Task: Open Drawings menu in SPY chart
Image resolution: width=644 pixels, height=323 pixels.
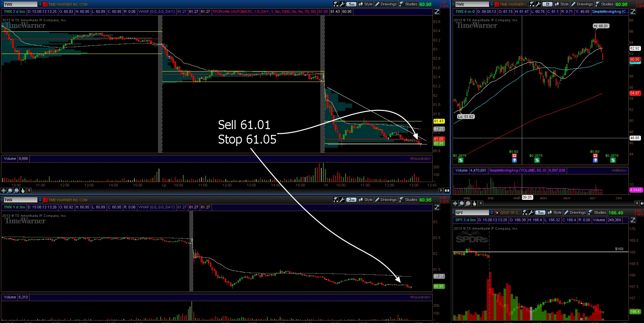Action: click(x=575, y=213)
